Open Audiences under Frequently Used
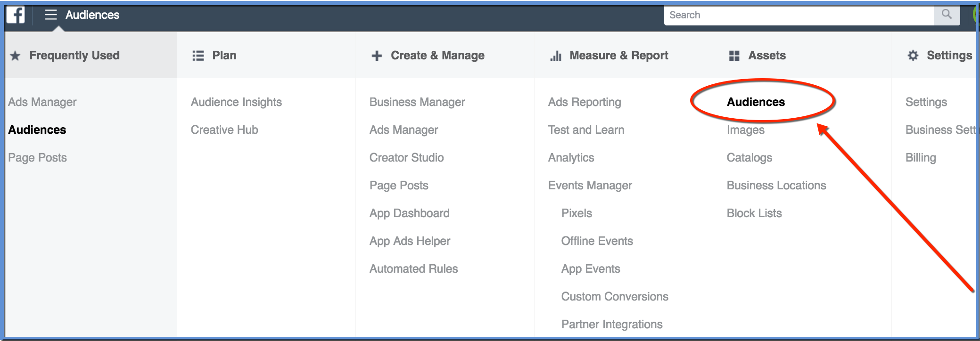Viewport: 980px width, 341px height. pos(37,130)
